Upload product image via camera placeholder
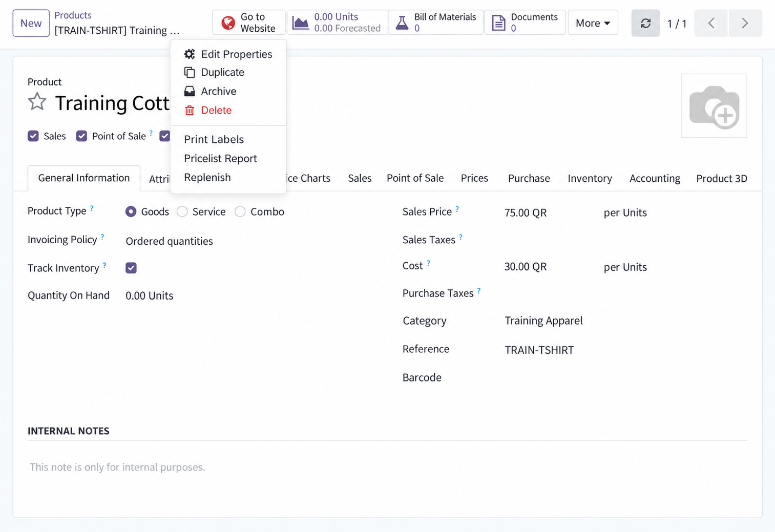Screen dimensions: 775x532 click(714, 106)
